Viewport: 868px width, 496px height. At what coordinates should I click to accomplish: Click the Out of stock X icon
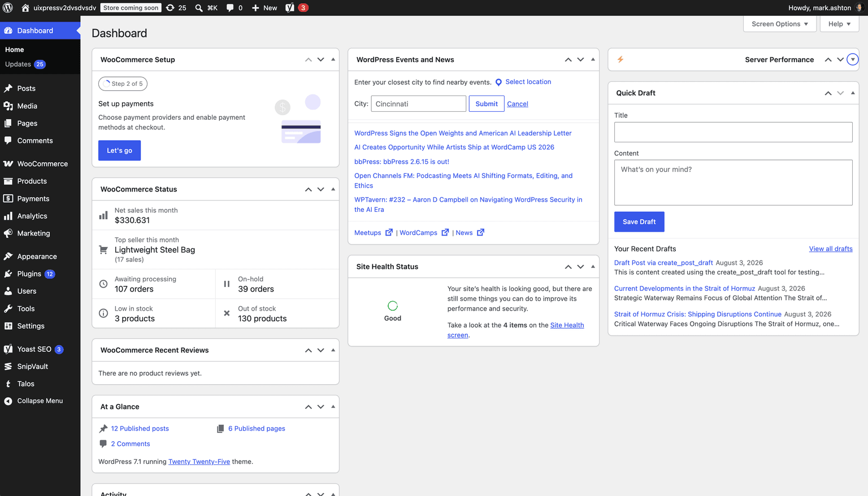click(x=227, y=313)
